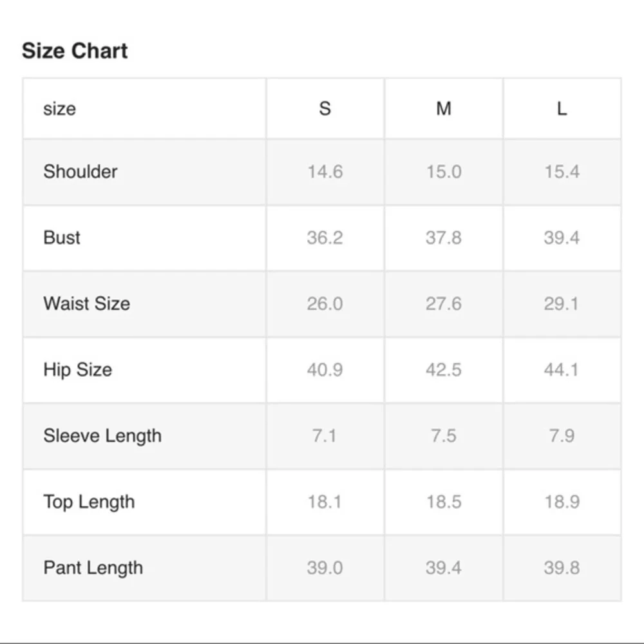Select the Bust value 37.8 for M
Viewport: 644px width, 644px height.
pyautogui.click(x=443, y=238)
